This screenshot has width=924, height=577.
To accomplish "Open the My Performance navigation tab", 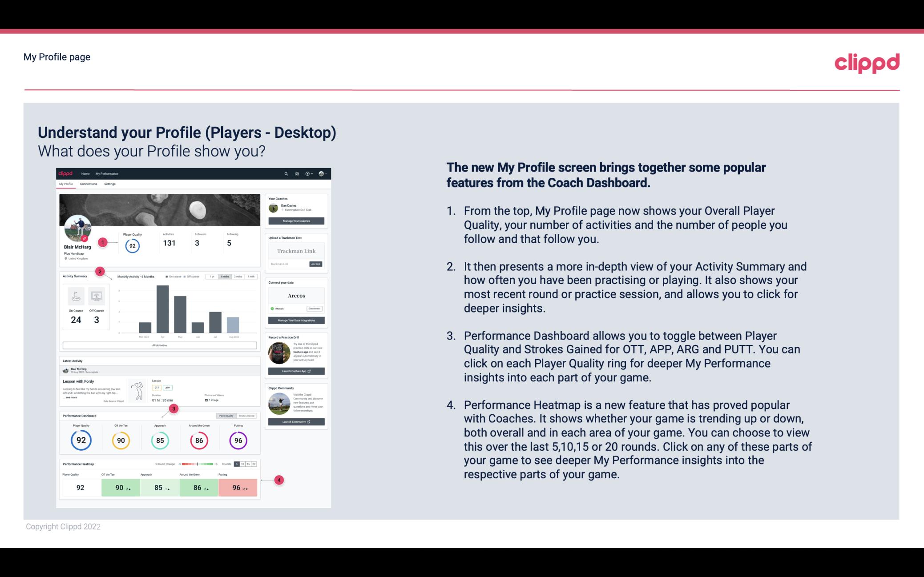I will pyautogui.click(x=108, y=173).
